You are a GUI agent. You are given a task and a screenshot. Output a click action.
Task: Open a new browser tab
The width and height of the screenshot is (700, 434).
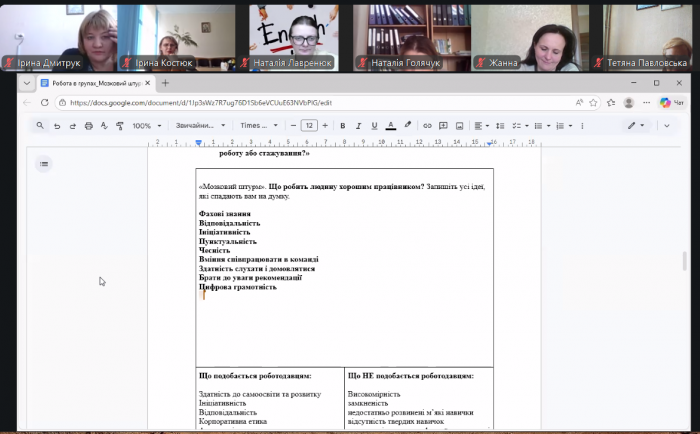click(x=166, y=83)
